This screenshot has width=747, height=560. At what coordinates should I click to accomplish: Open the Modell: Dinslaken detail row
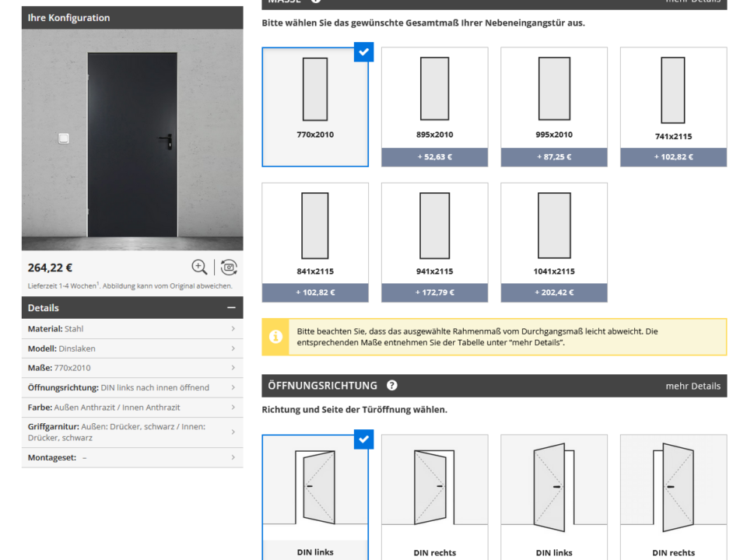pos(132,348)
